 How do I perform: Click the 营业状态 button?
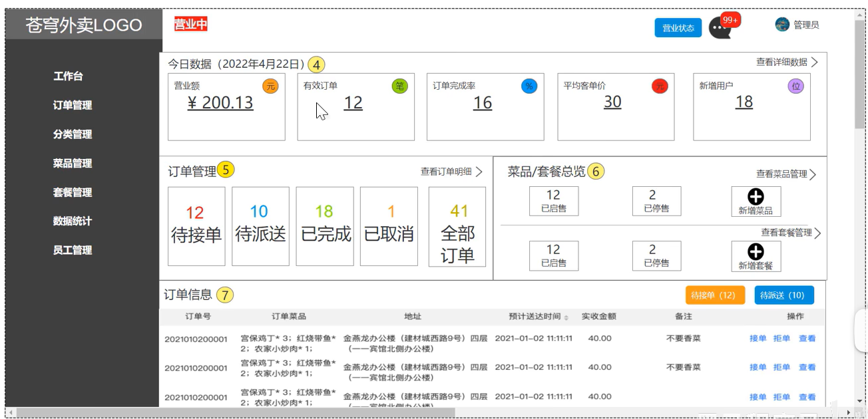(678, 28)
